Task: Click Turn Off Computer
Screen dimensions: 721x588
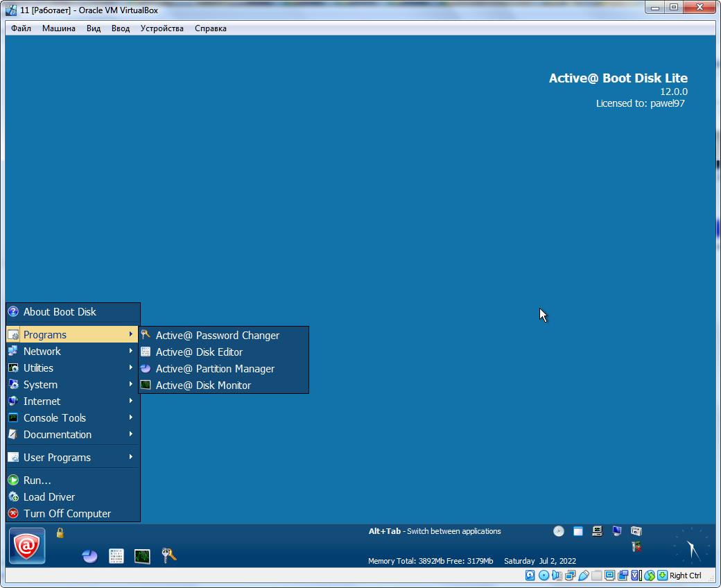Action: (67, 514)
